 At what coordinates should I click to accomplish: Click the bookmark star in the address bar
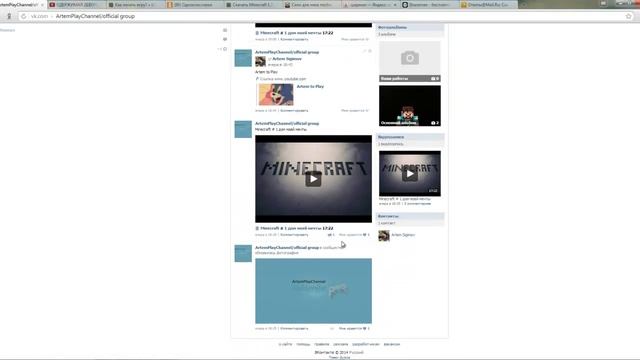[629, 16]
